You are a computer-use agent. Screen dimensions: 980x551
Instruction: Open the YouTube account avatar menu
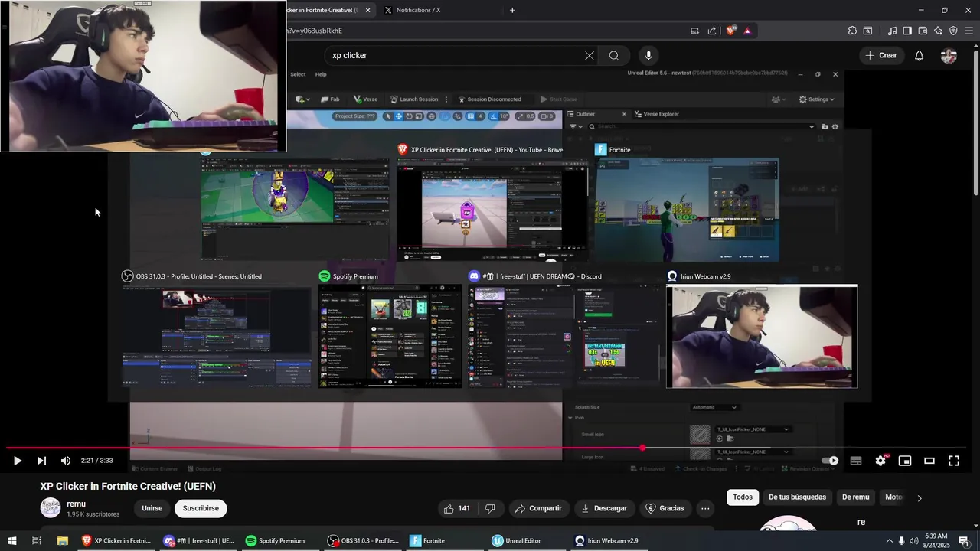tap(949, 56)
